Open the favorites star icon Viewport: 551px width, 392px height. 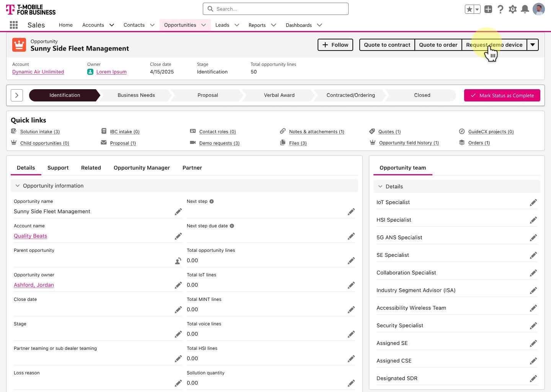[469, 9]
